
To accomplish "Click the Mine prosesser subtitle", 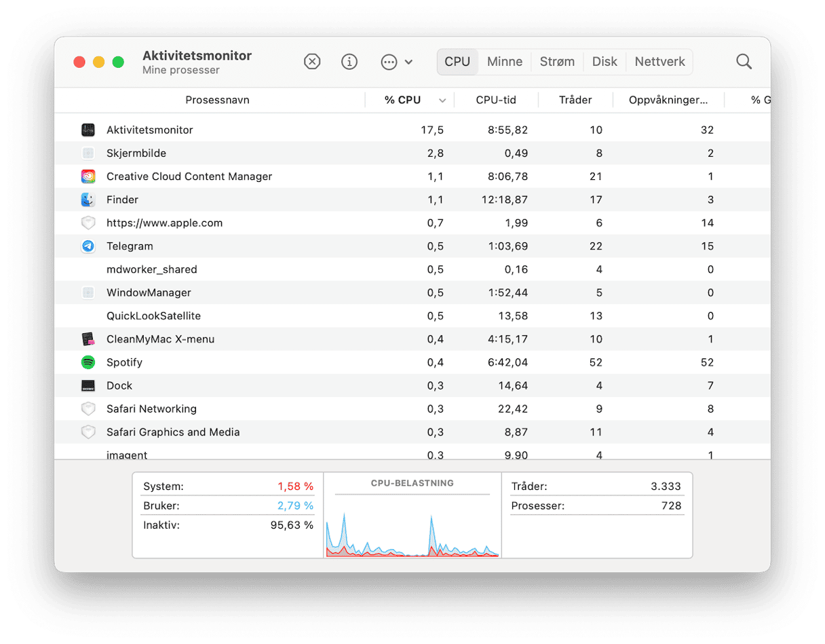I will click(181, 70).
